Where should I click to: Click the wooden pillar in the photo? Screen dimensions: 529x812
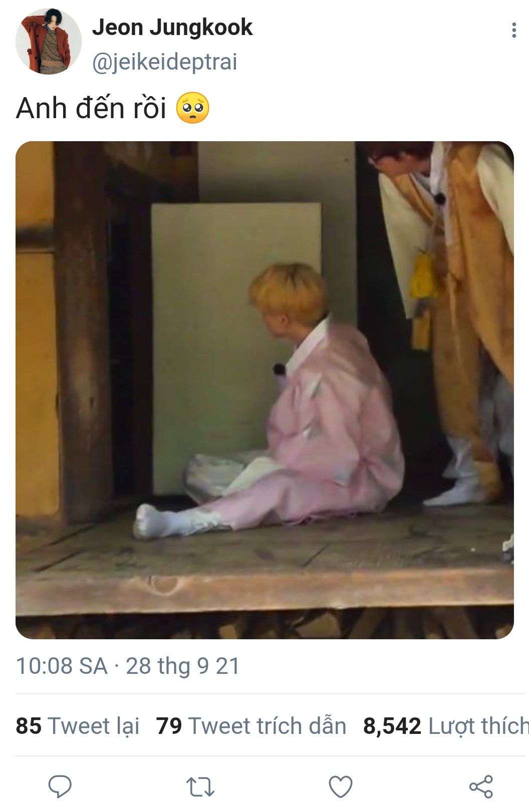click(x=83, y=330)
